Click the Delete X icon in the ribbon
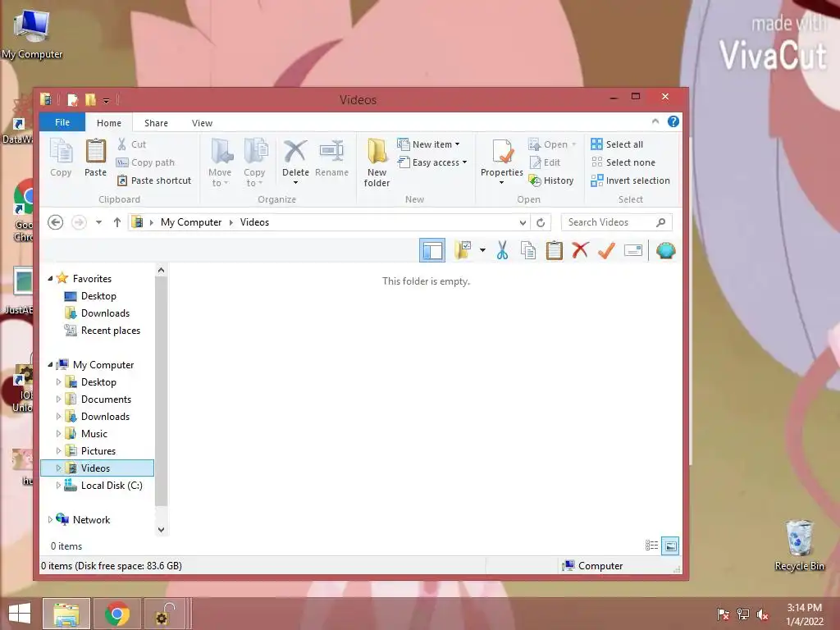Screen dimensions: 840x630 click(x=295, y=152)
